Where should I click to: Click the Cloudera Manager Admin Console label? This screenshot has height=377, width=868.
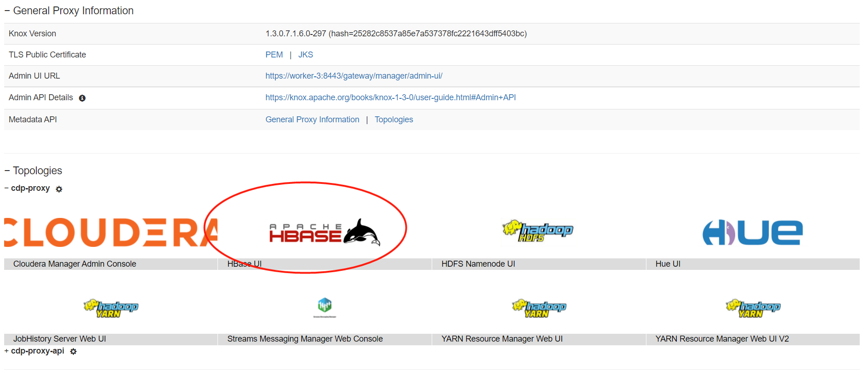point(74,264)
